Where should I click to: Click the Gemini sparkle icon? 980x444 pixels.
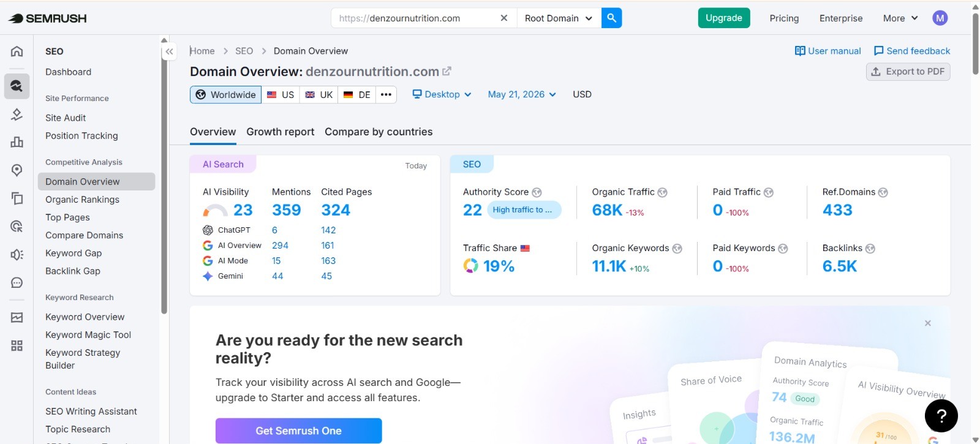(x=208, y=276)
